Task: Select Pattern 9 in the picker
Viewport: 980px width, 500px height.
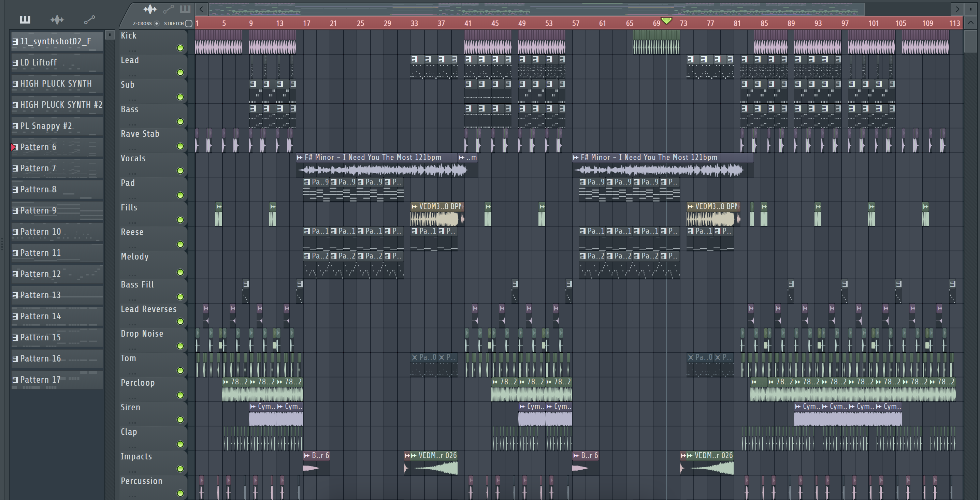Action: point(57,211)
